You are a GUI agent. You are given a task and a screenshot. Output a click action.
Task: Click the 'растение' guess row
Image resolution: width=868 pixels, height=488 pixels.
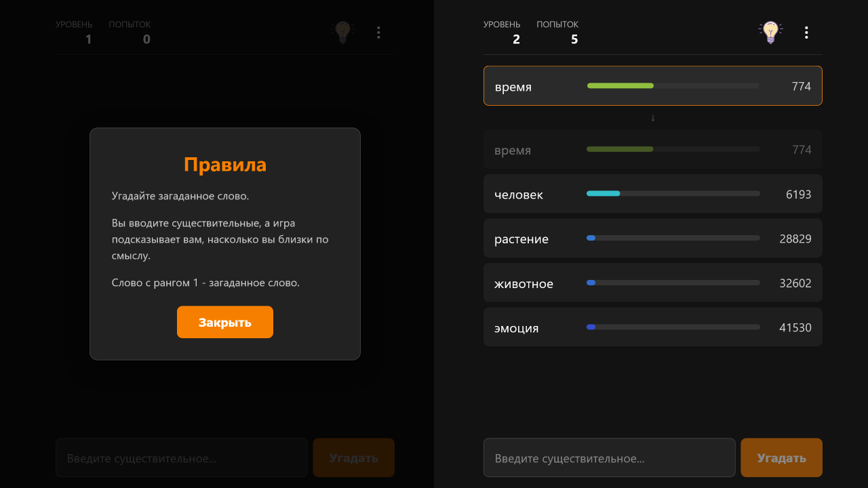pos(652,238)
